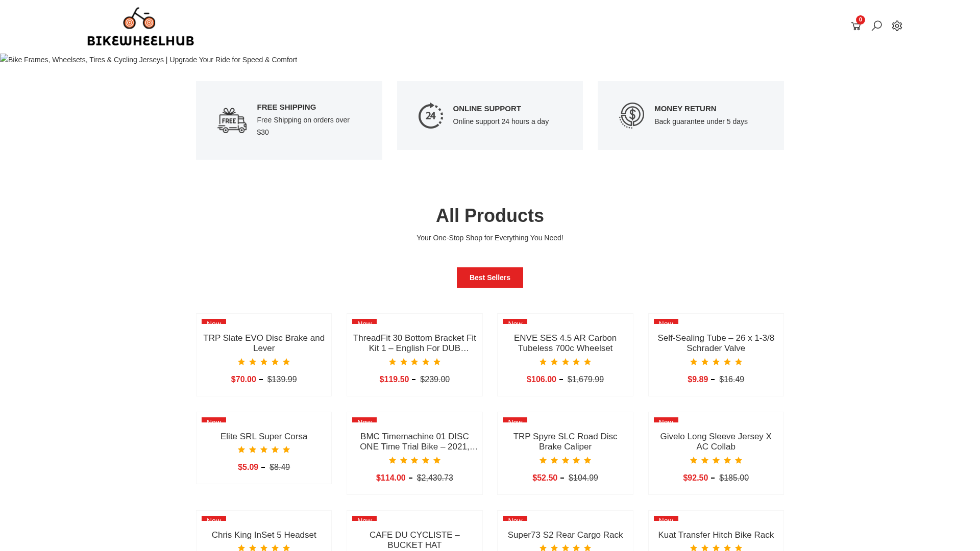The image size is (980, 551).
Task: Click star rating of TRP Slate EVO
Action: tap(264, 362)
